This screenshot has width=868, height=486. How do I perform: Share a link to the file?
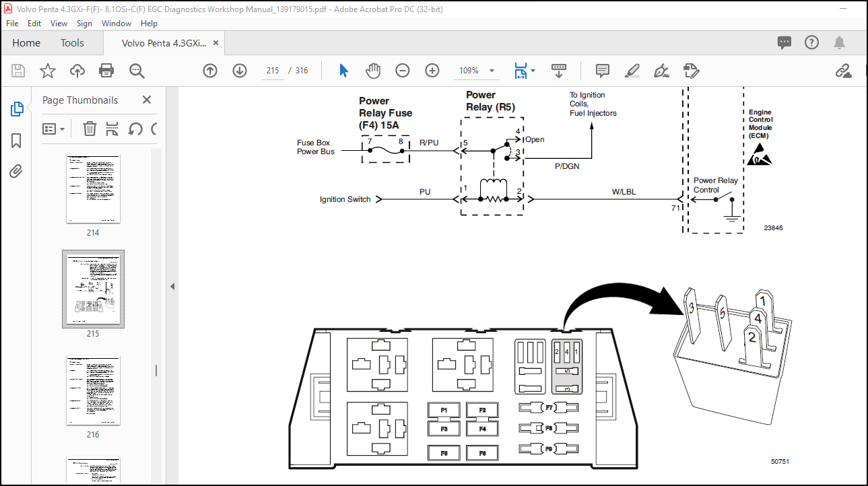(844, 71)
